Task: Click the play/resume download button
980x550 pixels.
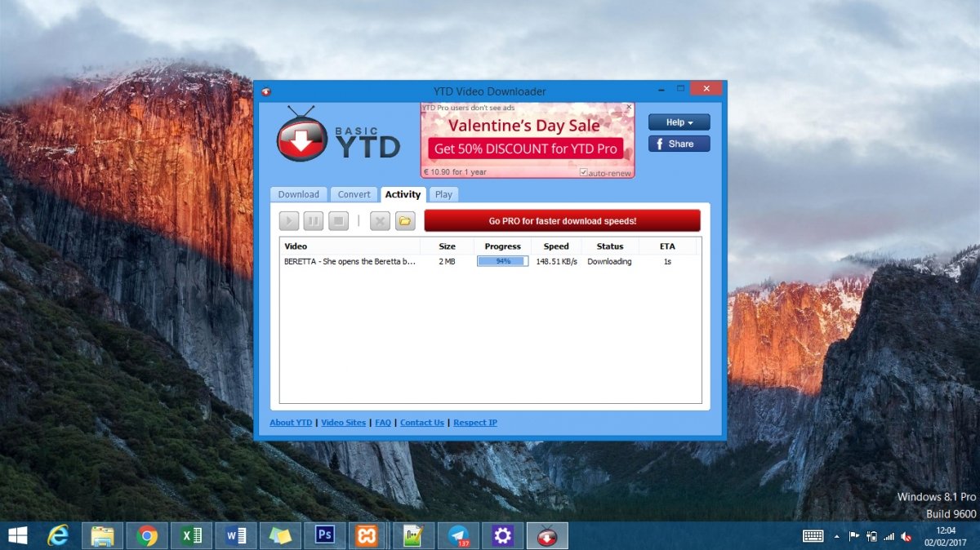Action: [x=289, y=220]
